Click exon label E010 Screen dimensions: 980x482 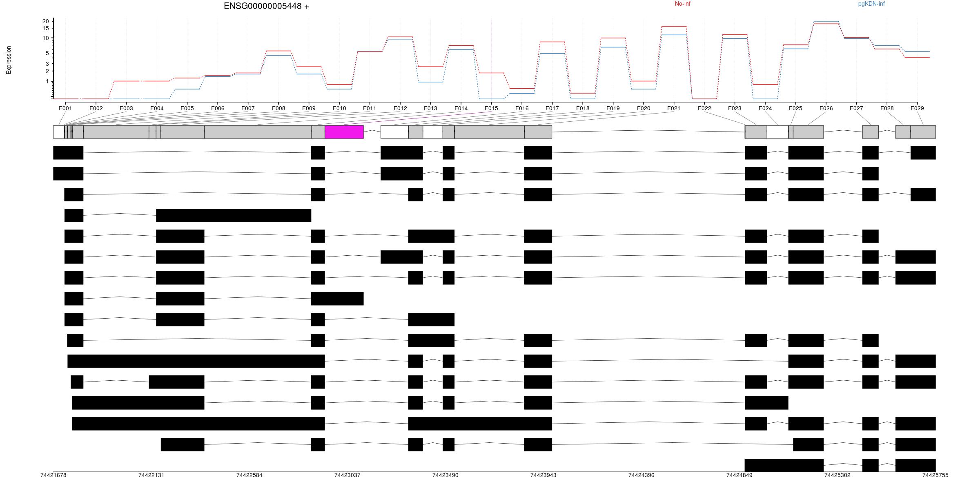(339, 108)
